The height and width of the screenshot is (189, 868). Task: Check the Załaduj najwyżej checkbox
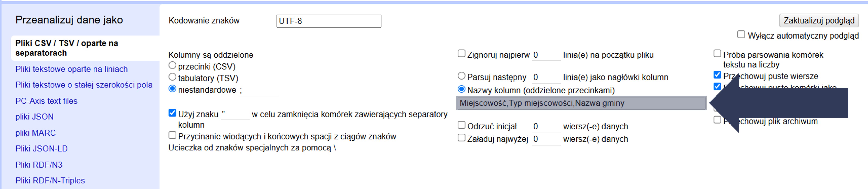tap(461, 138)
